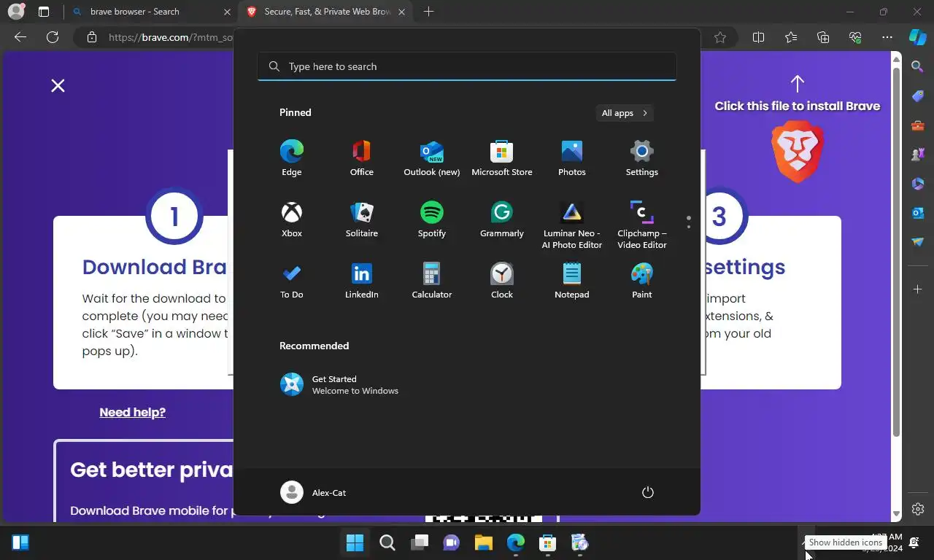The image size is (934, 560).
Task: Click the Start button on taskbar
Action: [x=355, y=542]
